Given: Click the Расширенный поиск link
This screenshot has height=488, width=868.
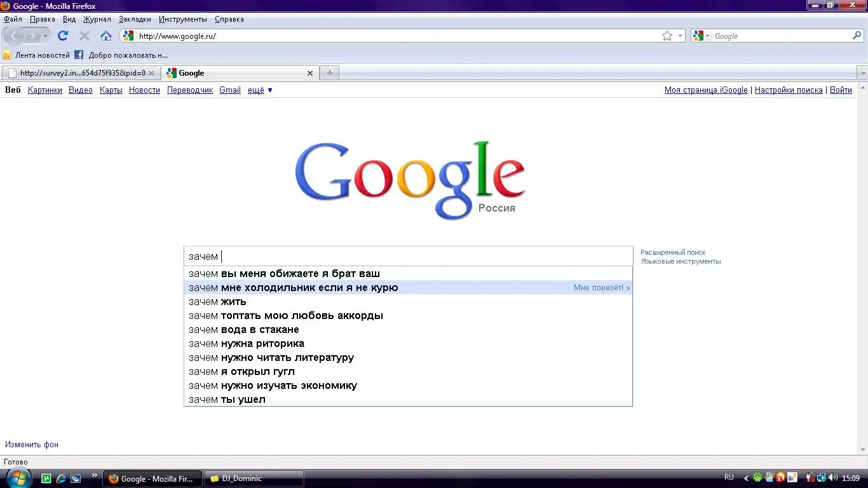Looking at the screenshot, I should click(x=673, y=252).
